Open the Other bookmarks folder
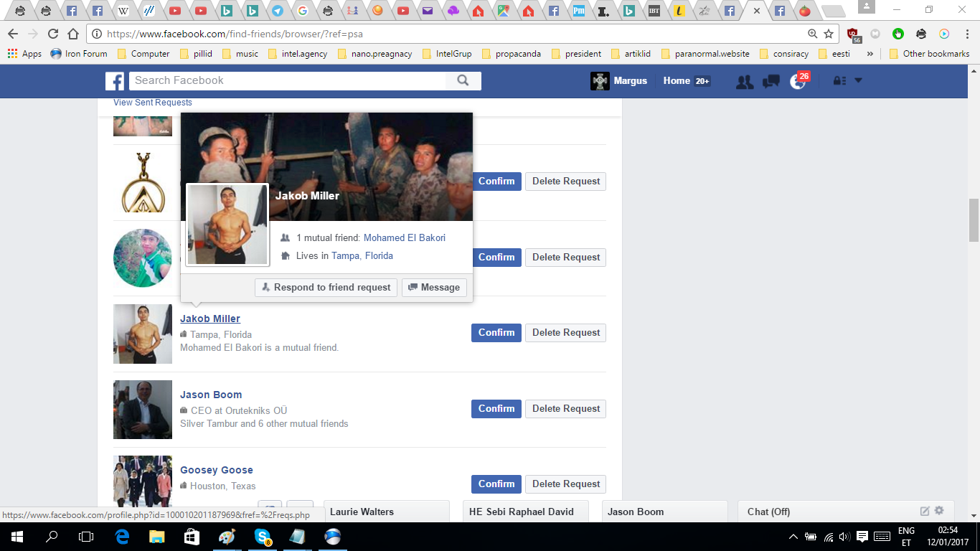 tap(929, 54)
